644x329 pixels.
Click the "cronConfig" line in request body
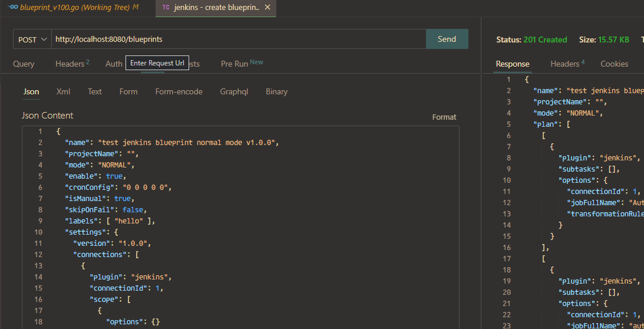118,187
